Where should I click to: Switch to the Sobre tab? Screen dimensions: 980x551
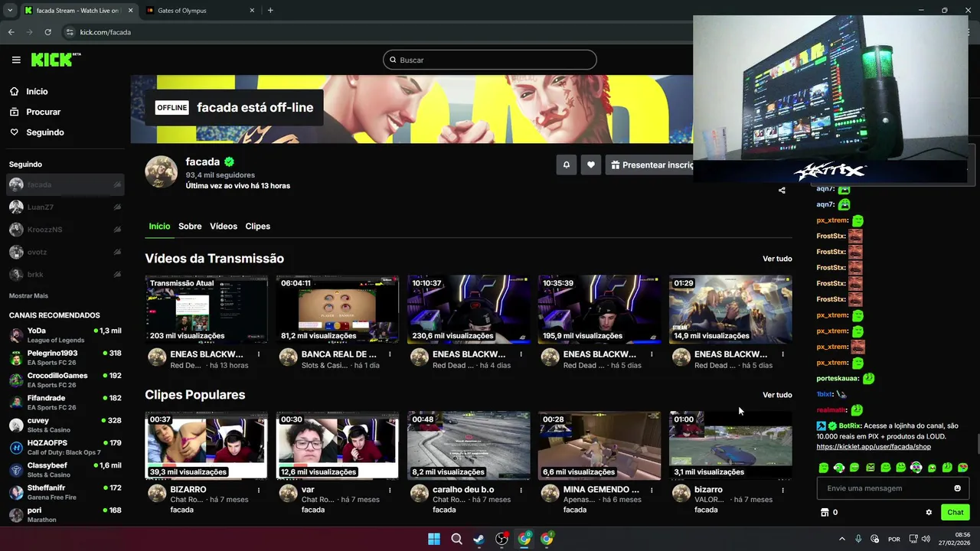pyautogui.click(x=190, y=227)
